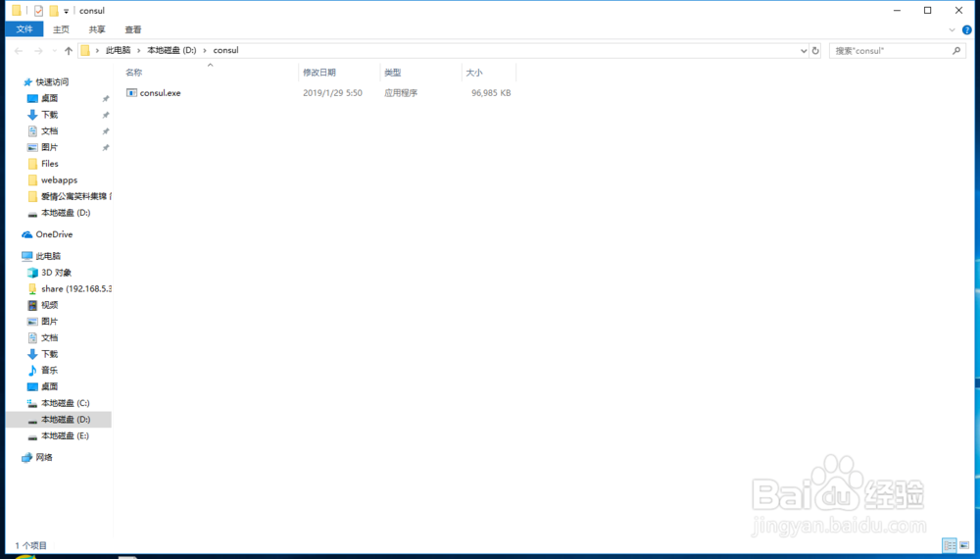The image size is (980, 559).
Task: Refresh the folder view
Action: (815, 51)
